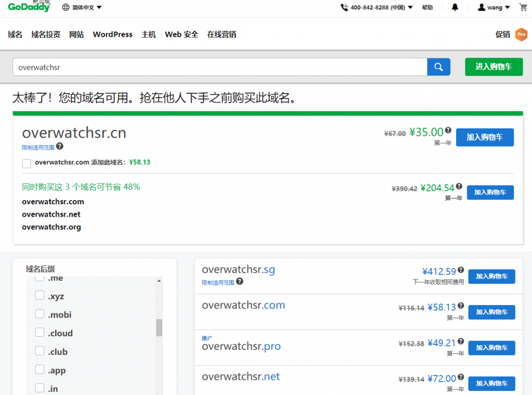Screen dimensions: 532x395
Task: Click help icon beside ¥412.59 price
Action: pos(461,270)
